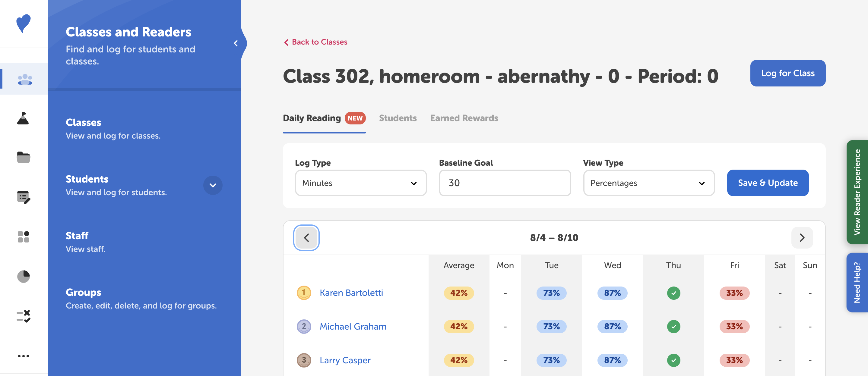Image resolution: width=868 pixels, height=376 pixels.
Task: Switch to the Students tab
Action: click(x=398, y=118)
